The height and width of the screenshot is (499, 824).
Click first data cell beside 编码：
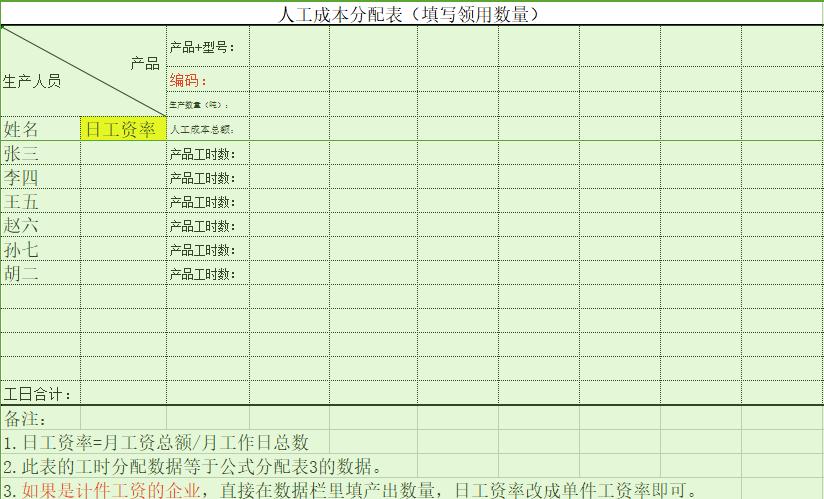pos(290,80)
